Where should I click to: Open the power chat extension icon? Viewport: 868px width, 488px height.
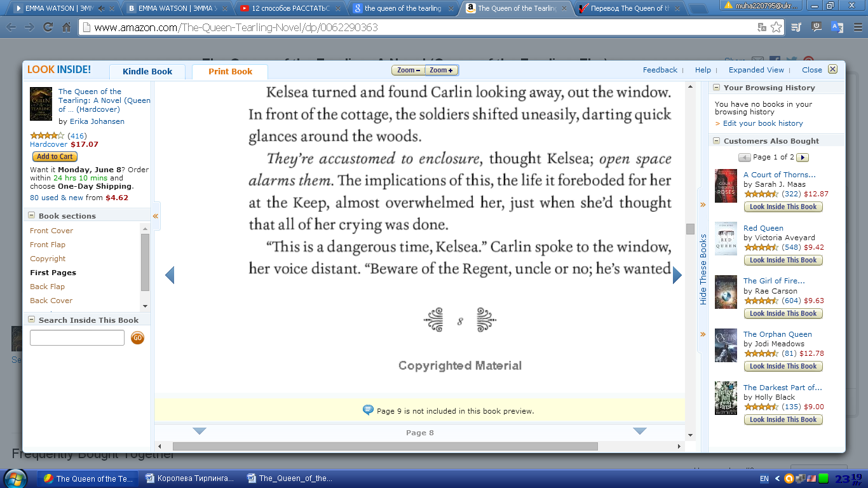[817, 27]
